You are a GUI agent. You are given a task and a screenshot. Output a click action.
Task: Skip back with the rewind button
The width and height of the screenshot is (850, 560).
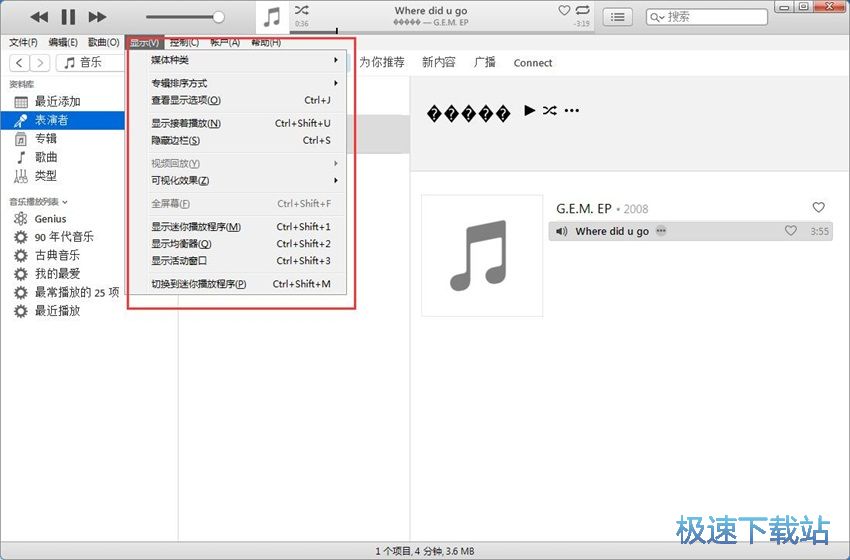(x=39, y=17)
